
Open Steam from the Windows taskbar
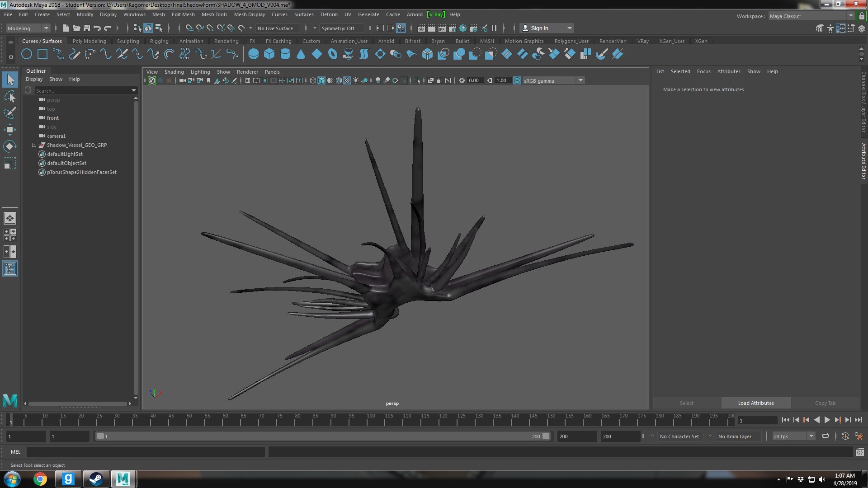95,479
